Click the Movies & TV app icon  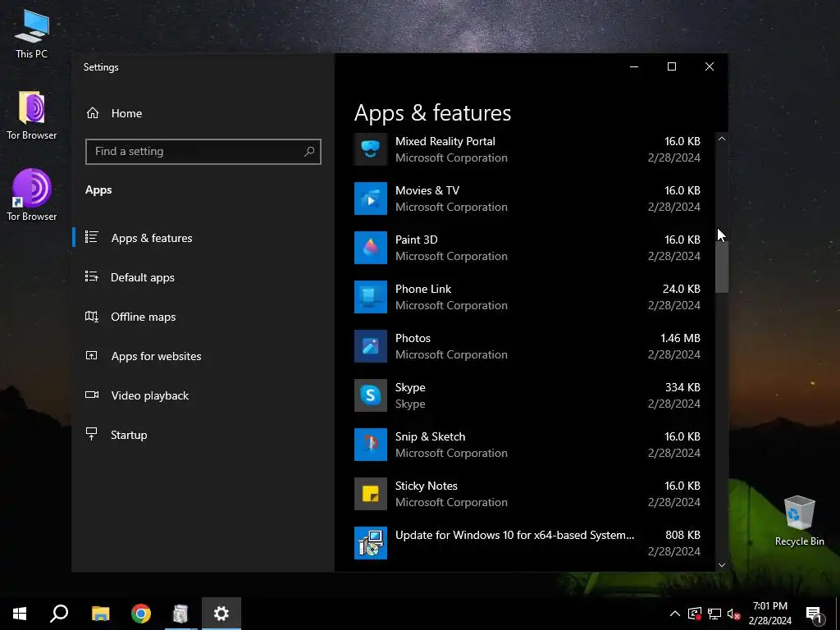[x=370, y=199]
